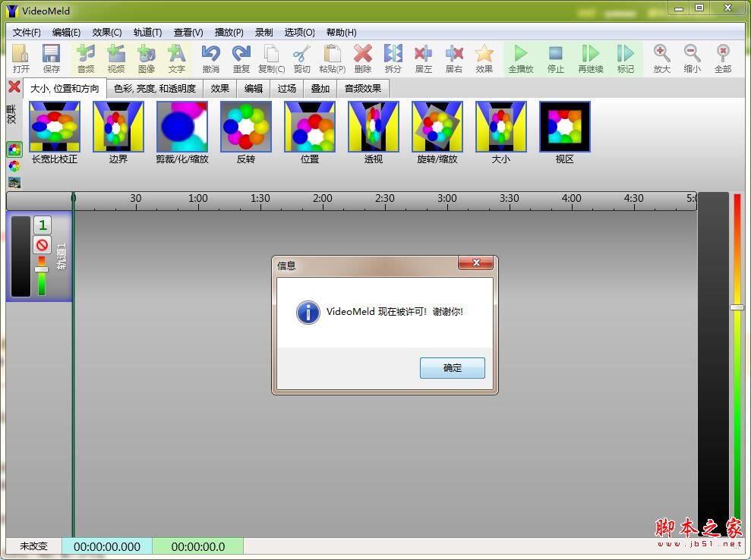The width and height of the screenshot is (751, 560).
Task: Click the 停止 stop button
Action: 556,58
